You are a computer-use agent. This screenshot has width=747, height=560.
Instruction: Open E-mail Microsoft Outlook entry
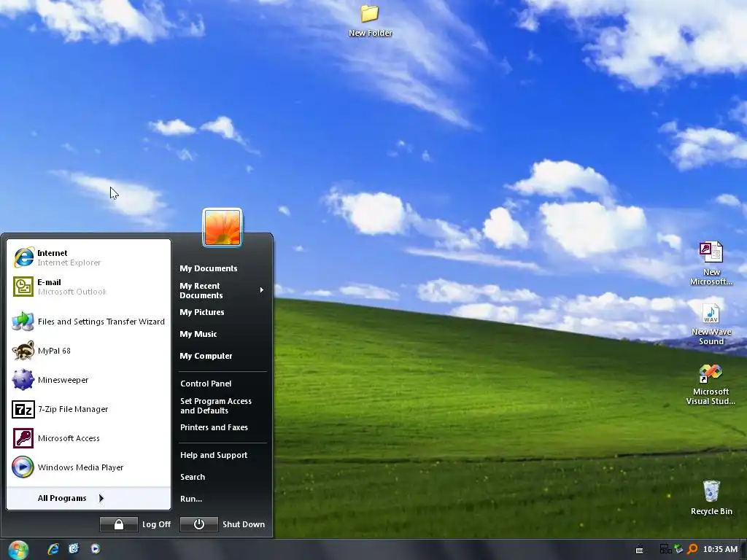pyautogui.click(x=88, y=287)
